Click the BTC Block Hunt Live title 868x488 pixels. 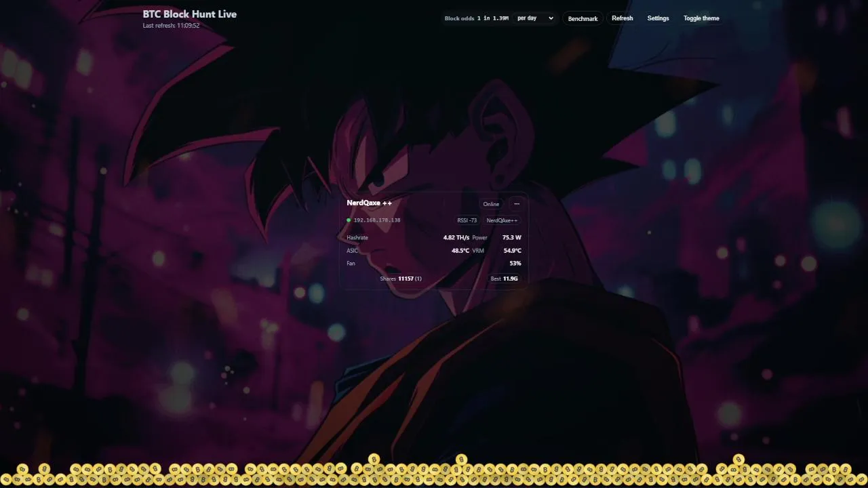190,14
